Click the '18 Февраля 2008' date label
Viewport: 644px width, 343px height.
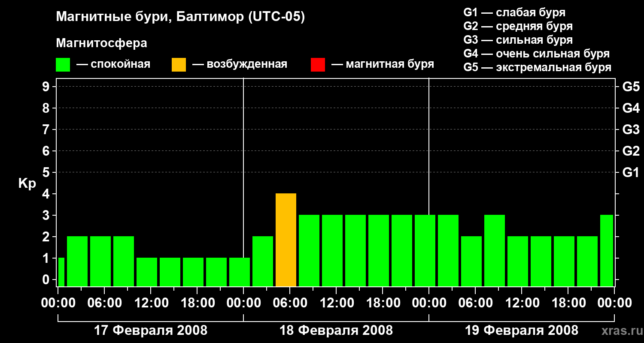point(336,331)
